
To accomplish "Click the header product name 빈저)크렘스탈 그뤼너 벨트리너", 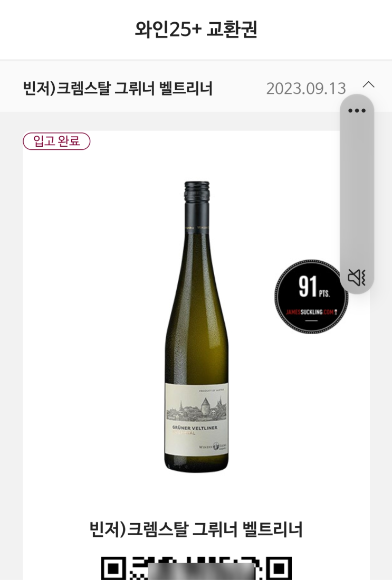I will click(118, 89).
